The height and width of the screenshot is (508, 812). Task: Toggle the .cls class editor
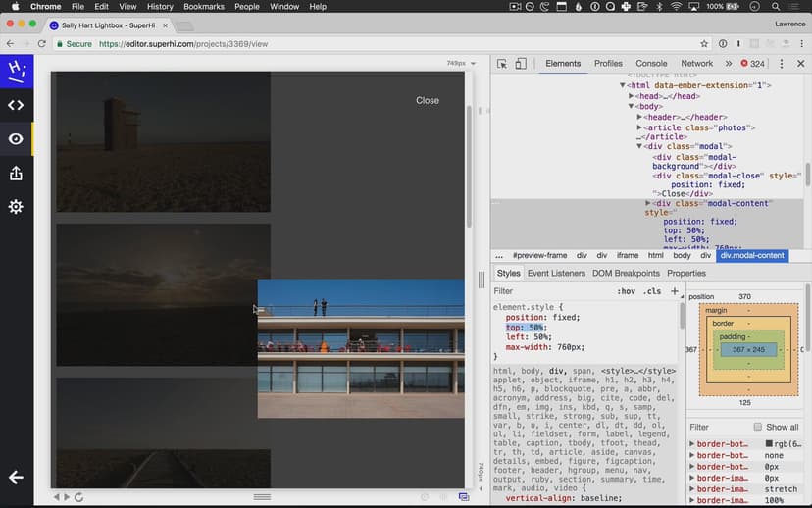click(x=652, y=291)
